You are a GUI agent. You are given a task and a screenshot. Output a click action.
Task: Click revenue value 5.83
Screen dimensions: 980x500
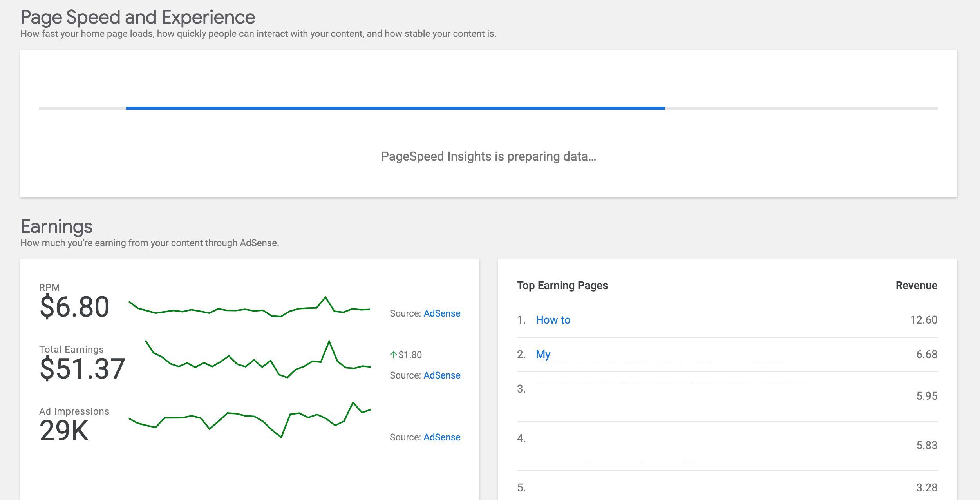(x=927, y=446)
